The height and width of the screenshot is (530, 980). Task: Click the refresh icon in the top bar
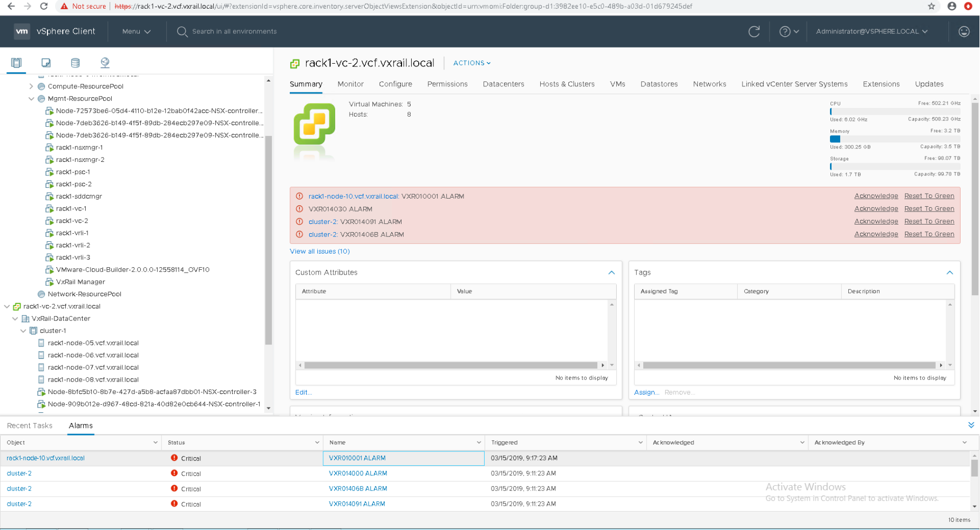pos(754,31)
